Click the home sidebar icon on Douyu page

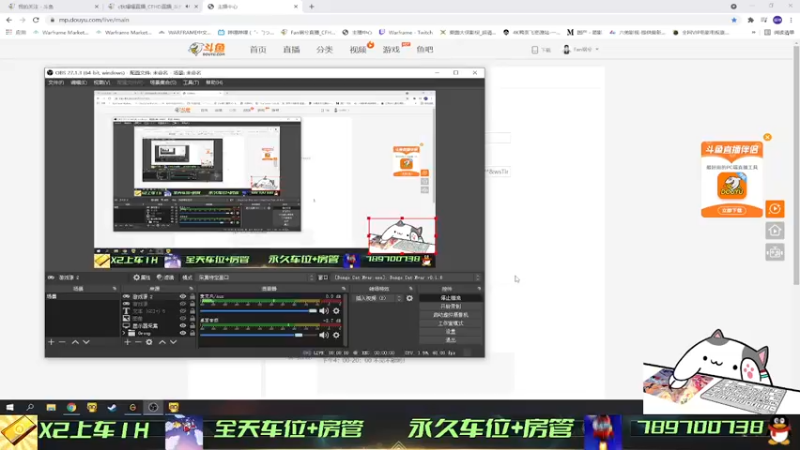[774, 231]
